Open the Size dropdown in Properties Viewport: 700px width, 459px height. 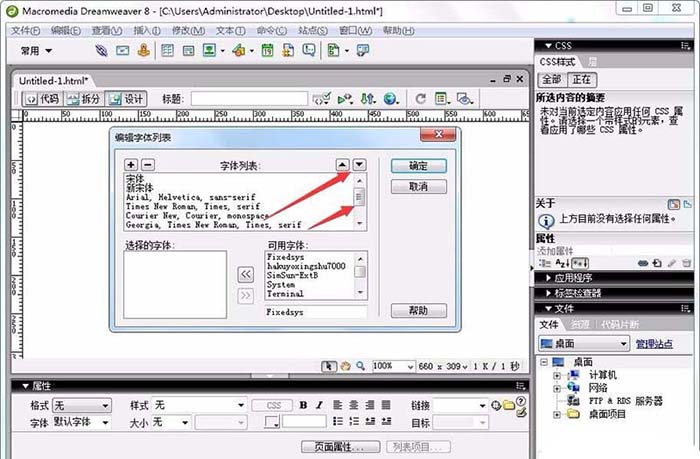tap(171, 422)
